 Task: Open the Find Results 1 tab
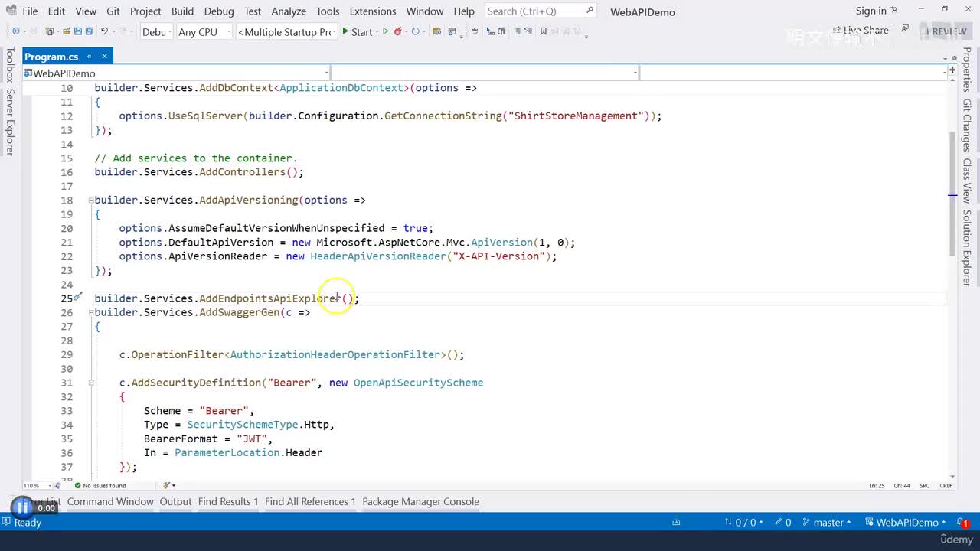[x=228, y=501]
